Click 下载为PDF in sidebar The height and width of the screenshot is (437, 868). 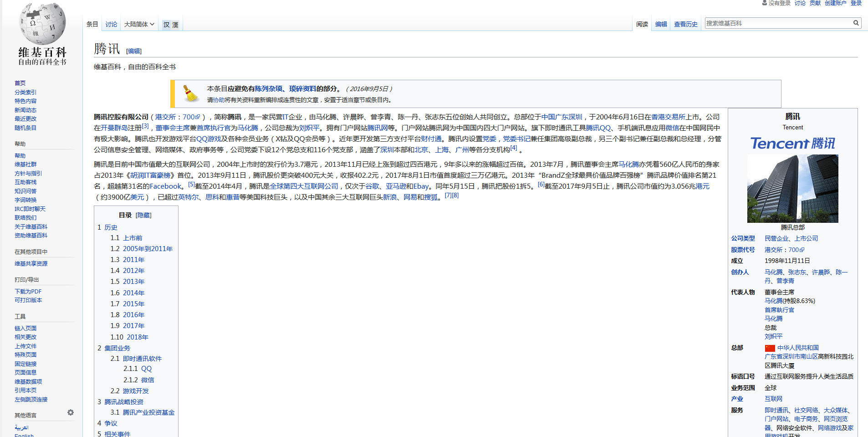click(x=28, y=292)
